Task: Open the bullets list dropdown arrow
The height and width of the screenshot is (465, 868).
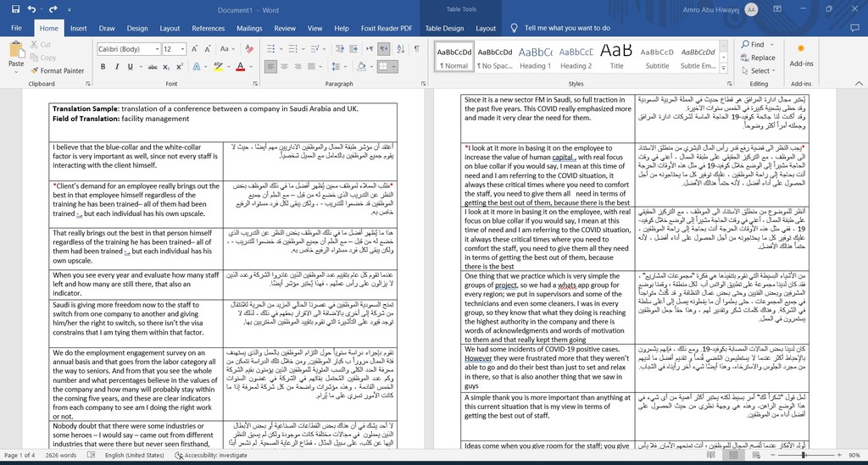Action: coord(281,49)
